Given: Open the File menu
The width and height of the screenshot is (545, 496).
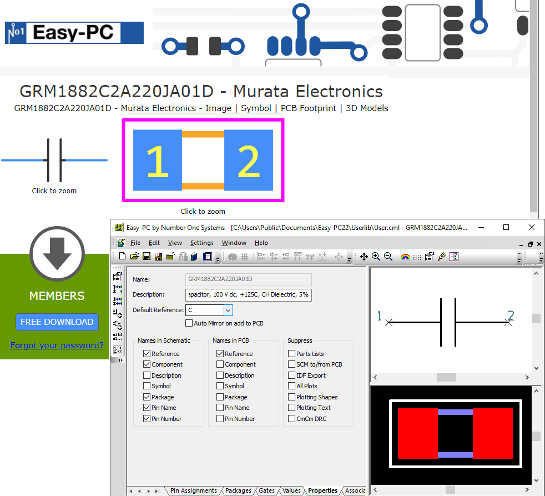Looking at the screenshot, I should 135,243.
